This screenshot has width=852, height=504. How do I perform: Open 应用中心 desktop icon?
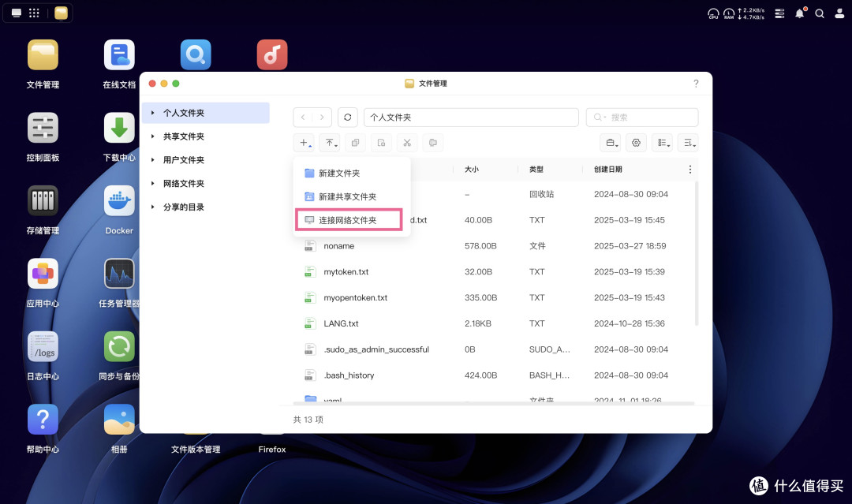[x=43, y=274]
